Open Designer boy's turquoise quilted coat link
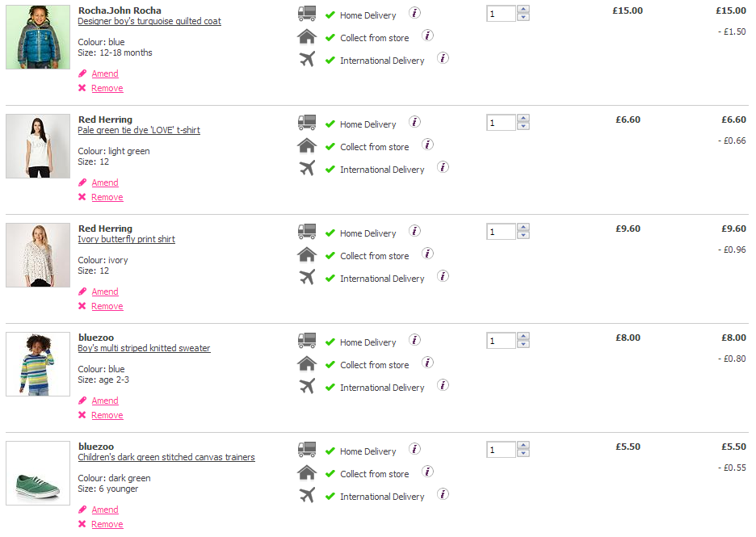Viewport: 756px width, 537px height. pyautogui.click(x=149, y=21)
